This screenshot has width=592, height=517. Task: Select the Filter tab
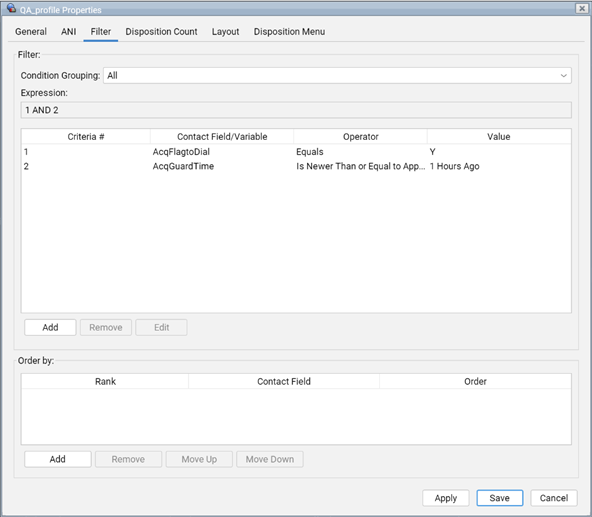(101, 32)
